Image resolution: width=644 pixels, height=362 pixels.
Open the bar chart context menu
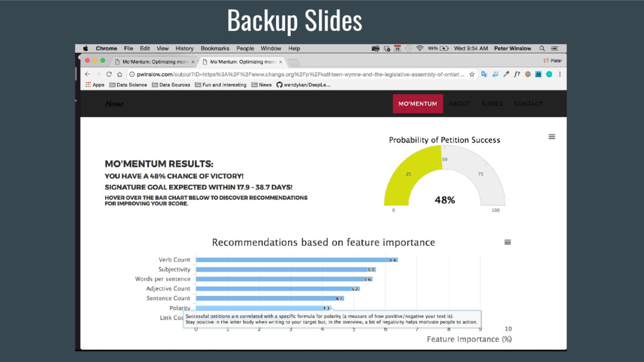point(508,242)
